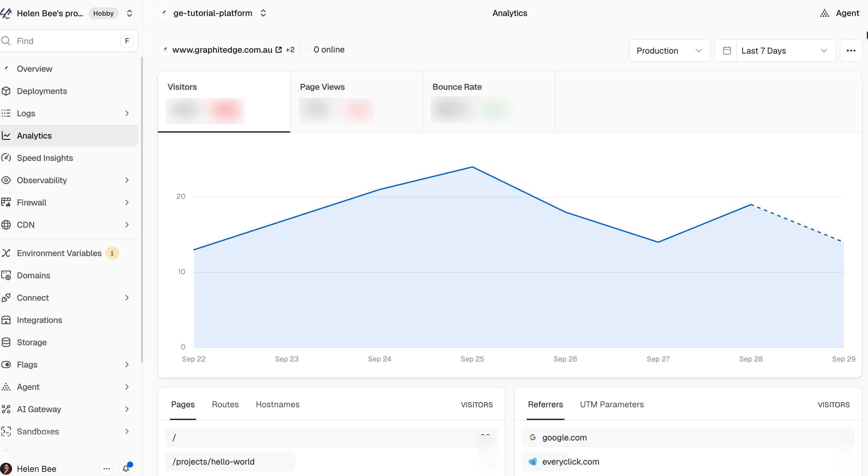Click the Observability eye icon

6,180
